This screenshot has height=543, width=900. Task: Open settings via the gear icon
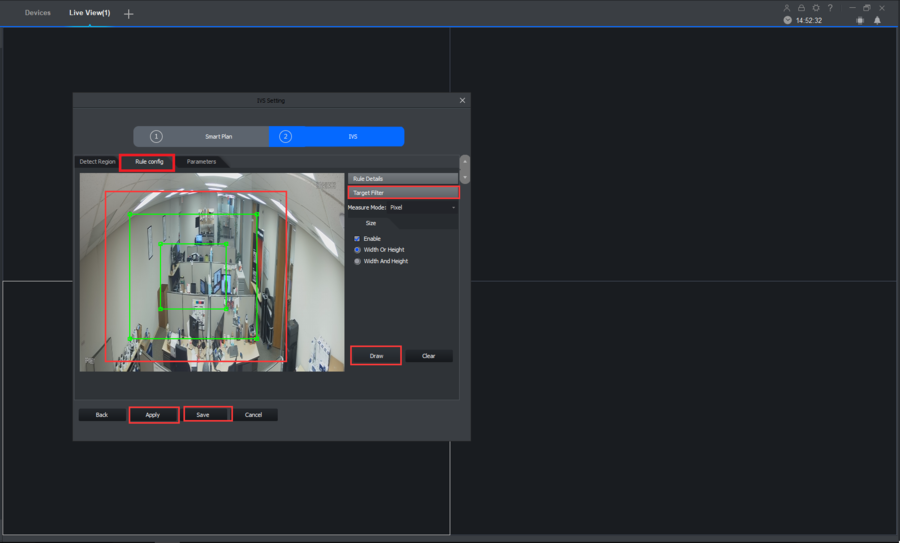816,8
